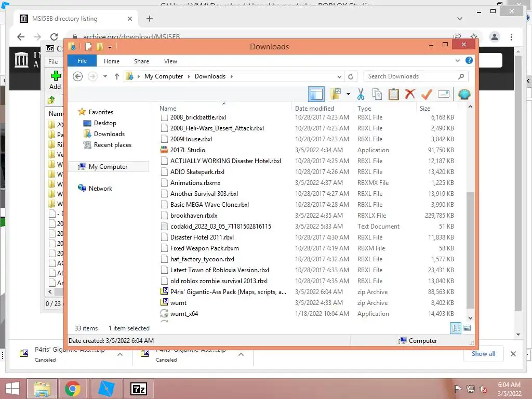Click the Rename icon in toolbar
The image size is (532, 399).
(x=444, y=94)
